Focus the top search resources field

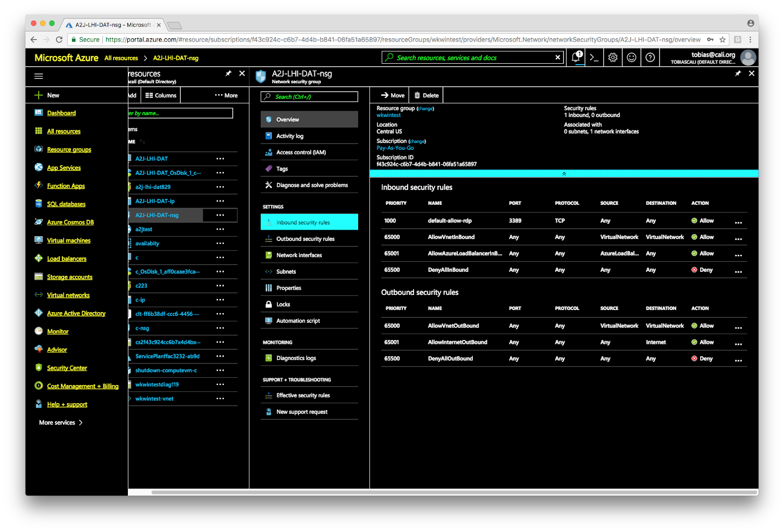472,57
